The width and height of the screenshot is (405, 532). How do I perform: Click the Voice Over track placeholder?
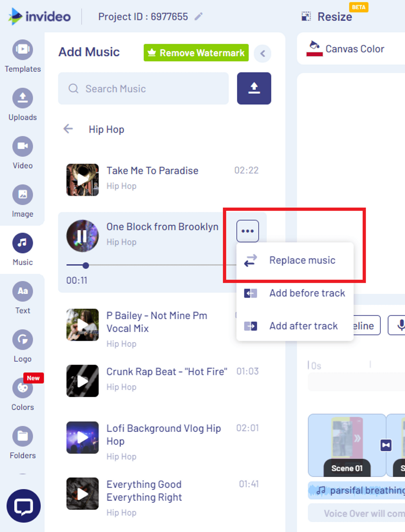click(x=357, y=513)
